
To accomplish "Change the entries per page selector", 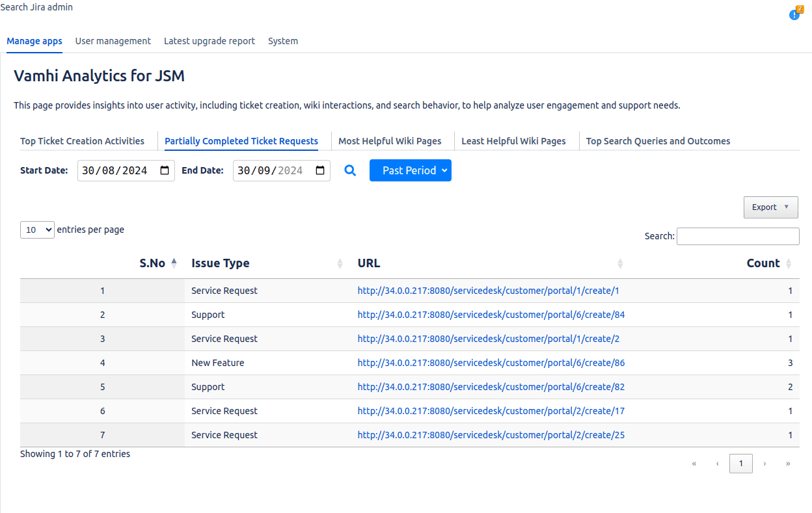I will tap(37, 230).
